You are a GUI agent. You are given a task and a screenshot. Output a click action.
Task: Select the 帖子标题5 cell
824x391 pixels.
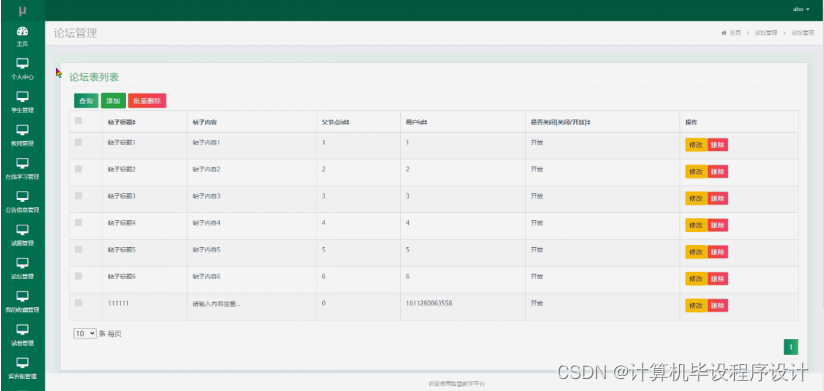[x=121, y=250]
